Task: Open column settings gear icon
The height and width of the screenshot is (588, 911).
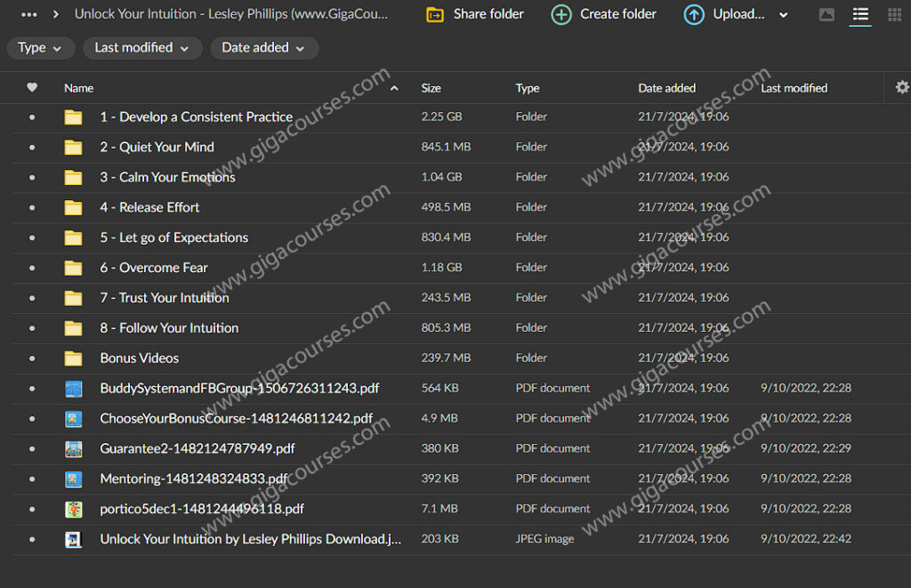Action: point(902,87)
